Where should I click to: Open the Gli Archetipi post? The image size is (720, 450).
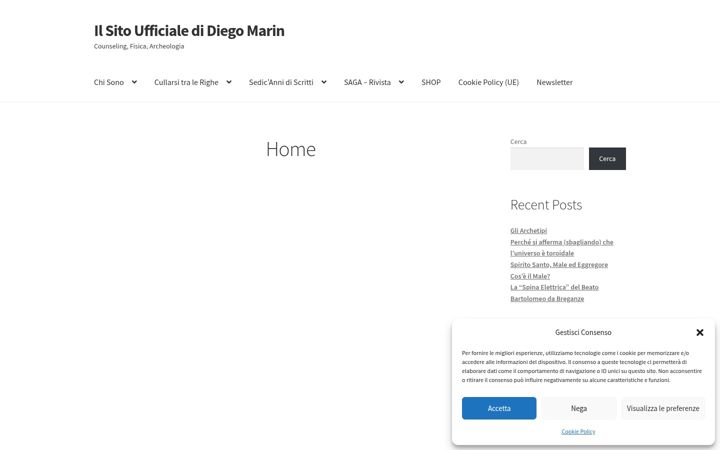point(529,231)
